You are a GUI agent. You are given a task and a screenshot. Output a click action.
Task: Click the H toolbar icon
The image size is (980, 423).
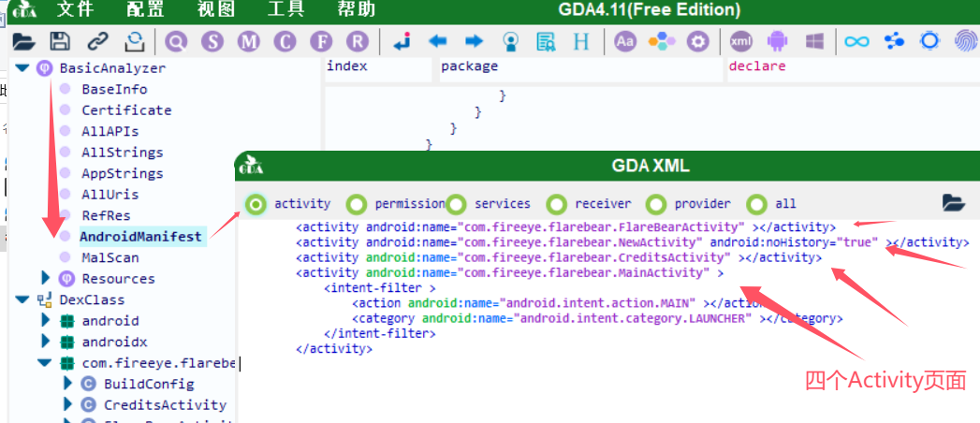pyautogui.click(x=581, y=42)
